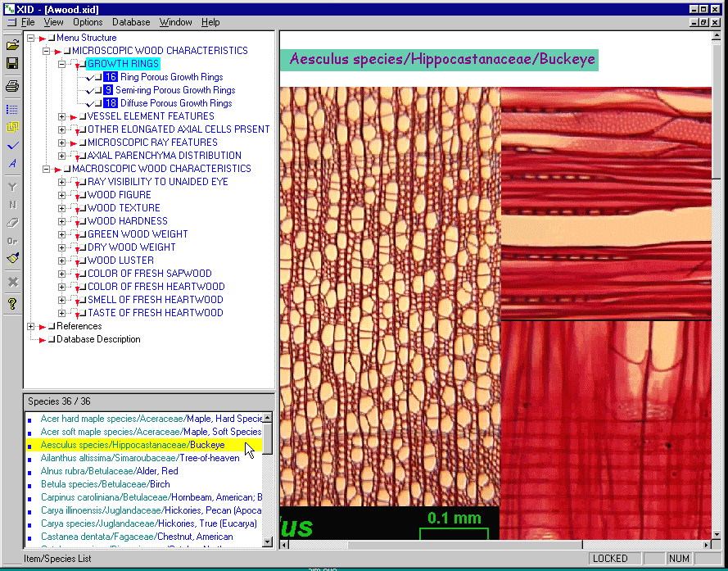Click the yellow stacked windows toolbar icon

pyautogui.click(x=12, y=127)
